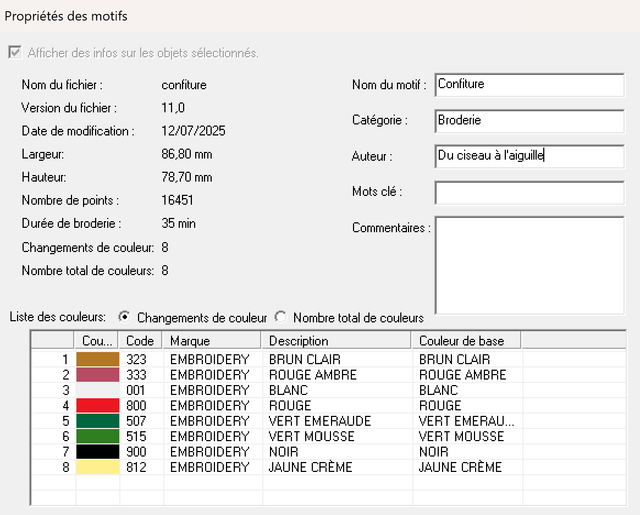Viewport: 640px width, 515px height.
Task: Click the empty 'Mots clé' field
Action: (528, 192)
